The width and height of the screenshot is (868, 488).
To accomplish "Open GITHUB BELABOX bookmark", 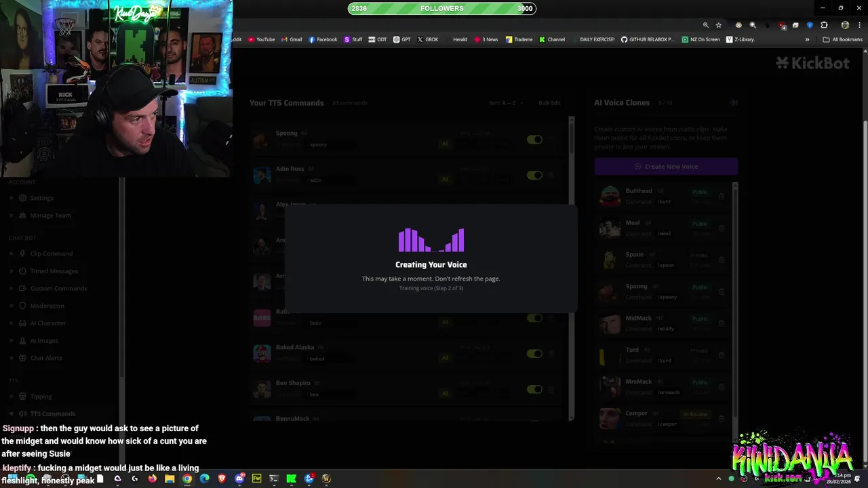I will click(x=648, y=39).
